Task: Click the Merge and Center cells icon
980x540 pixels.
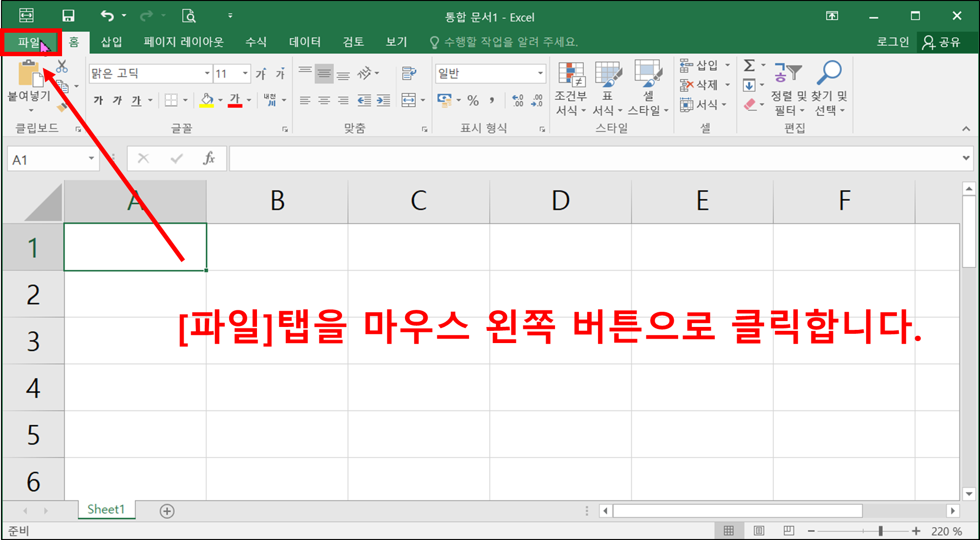Action: click(408, 101)
